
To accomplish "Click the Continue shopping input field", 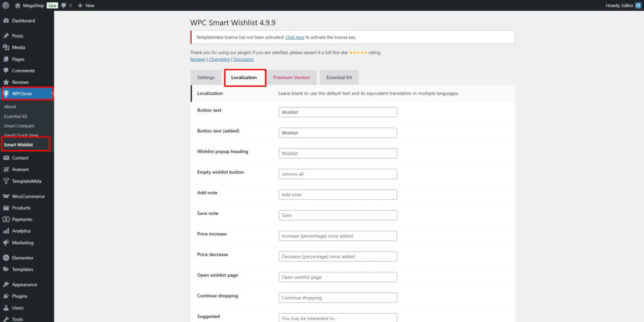I will point(338,297).
